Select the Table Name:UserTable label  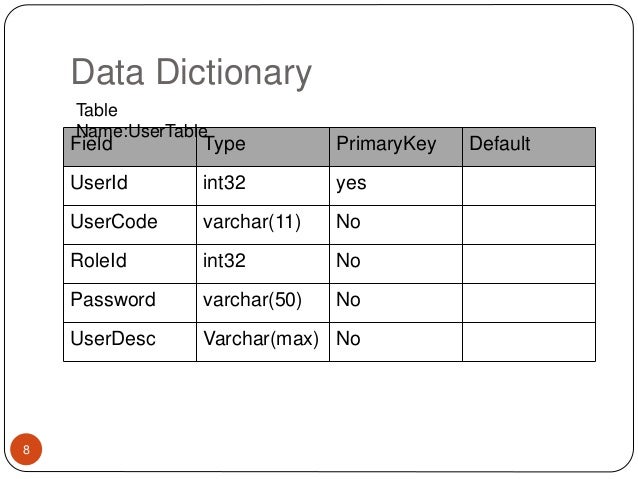(142, 120)
